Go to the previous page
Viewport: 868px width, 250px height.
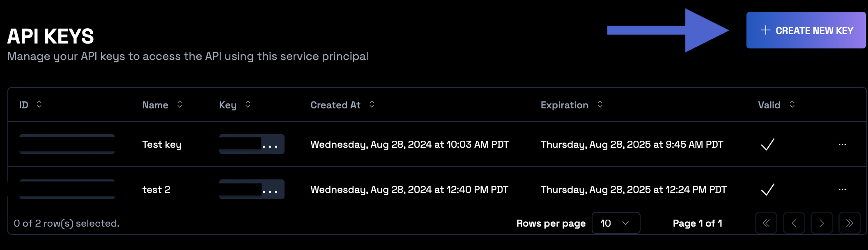click(x=794, y=223)
